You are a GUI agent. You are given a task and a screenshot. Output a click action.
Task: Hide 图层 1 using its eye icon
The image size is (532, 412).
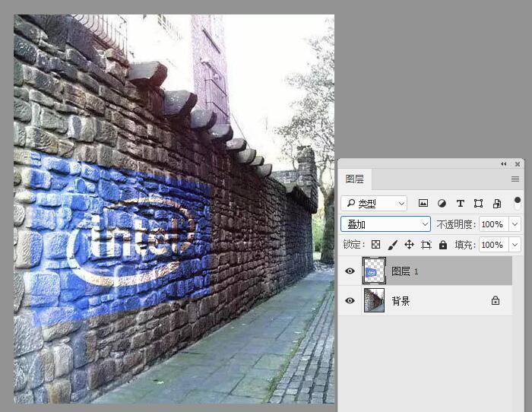[350, 271]
